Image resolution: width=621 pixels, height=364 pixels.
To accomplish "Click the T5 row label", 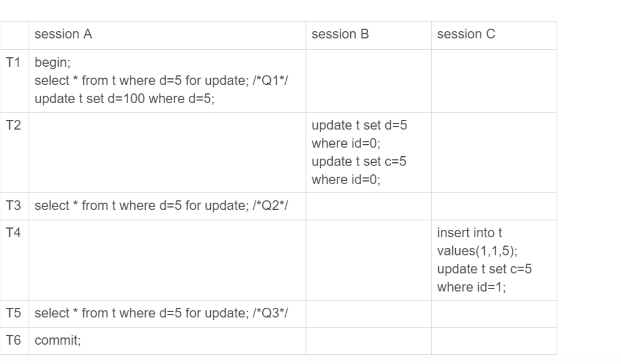I will click(13, 313).
